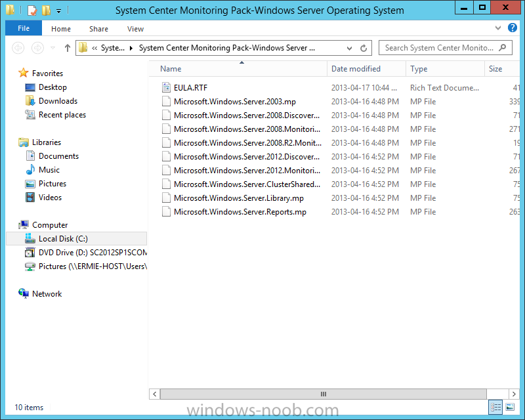
Task: Select Microsoft.Windows.Server.Reports.mp file
Action: (240, 212)
